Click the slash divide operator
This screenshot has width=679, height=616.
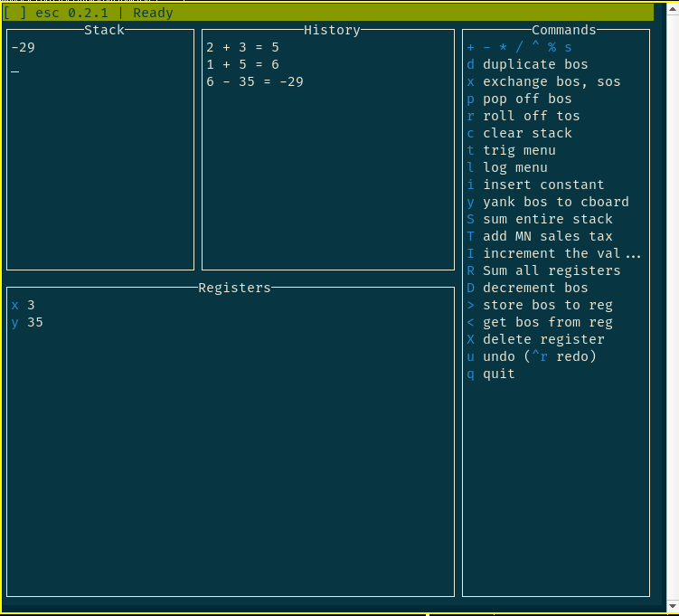(x=519, y=47)
